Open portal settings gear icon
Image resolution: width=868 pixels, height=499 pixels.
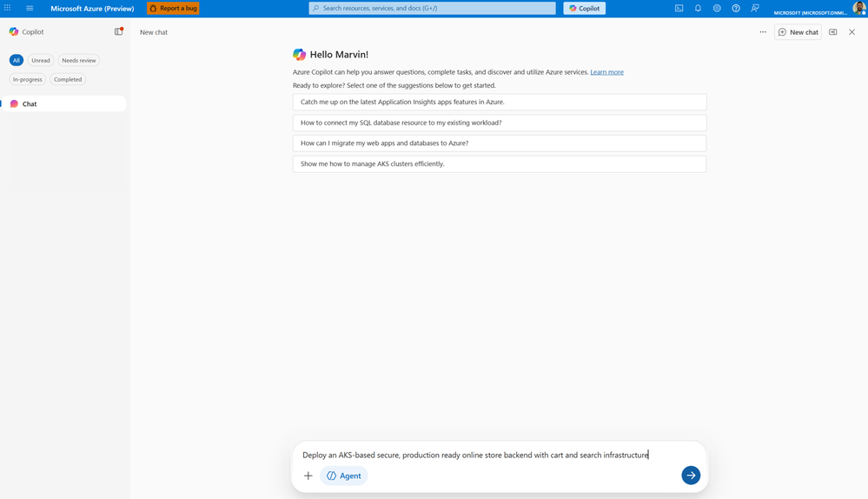coord(717,9)
